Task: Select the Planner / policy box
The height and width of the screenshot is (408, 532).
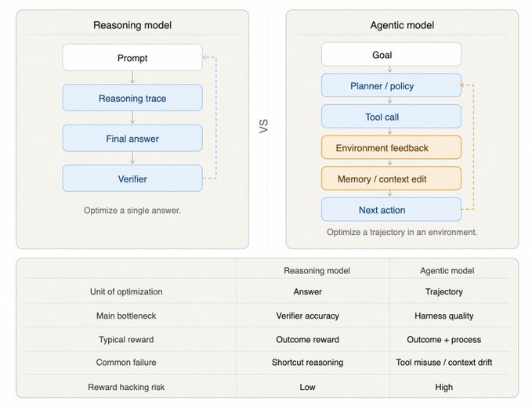Action: click(391, 86)
